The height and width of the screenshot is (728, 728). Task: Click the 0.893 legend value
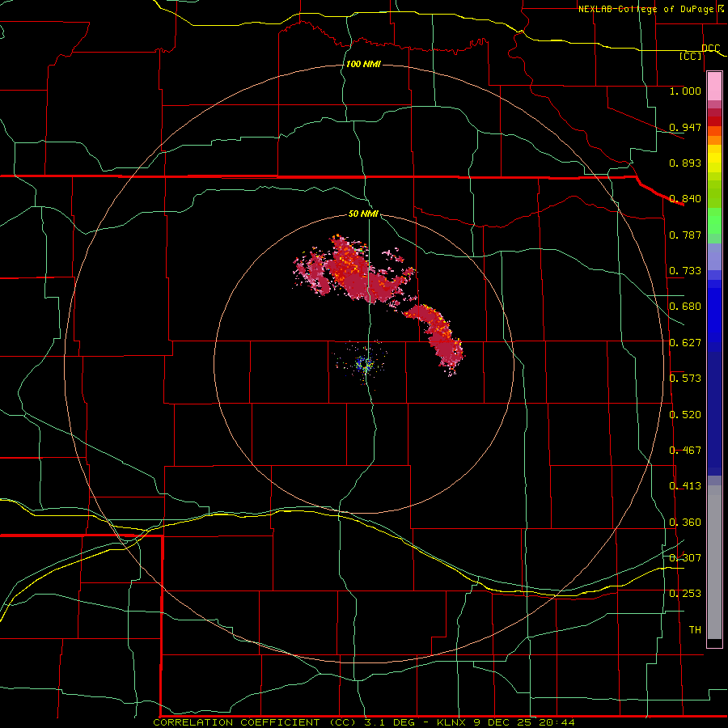point(685,163)
